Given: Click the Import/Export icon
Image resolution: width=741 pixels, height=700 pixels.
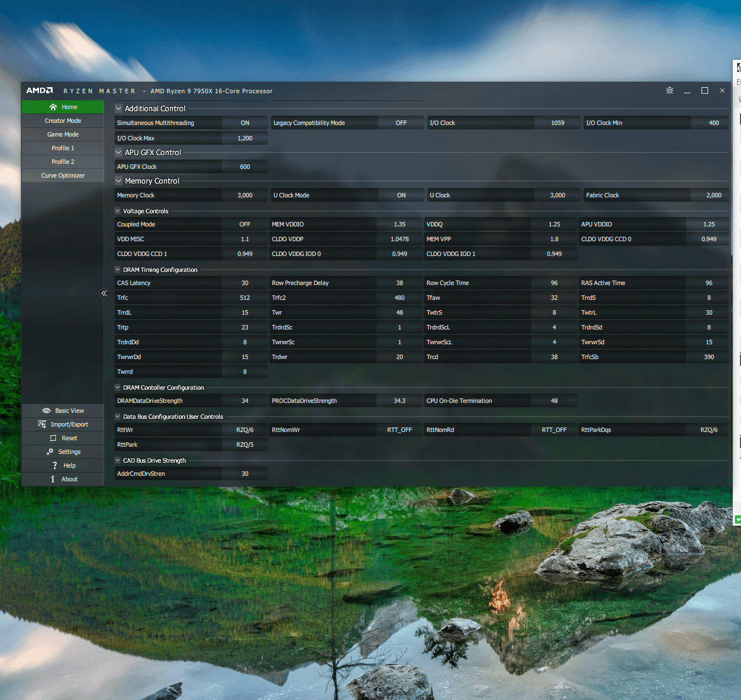Looking at the screenshot, I should pyautogui.click(x=42, y=424).
